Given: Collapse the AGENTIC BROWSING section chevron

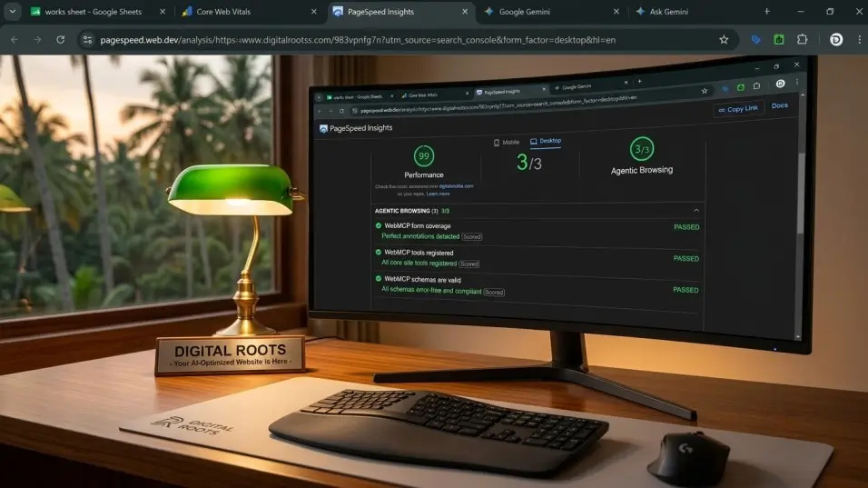Looking at the screenshot, I should pyautogui.click(x=696, y=211).
